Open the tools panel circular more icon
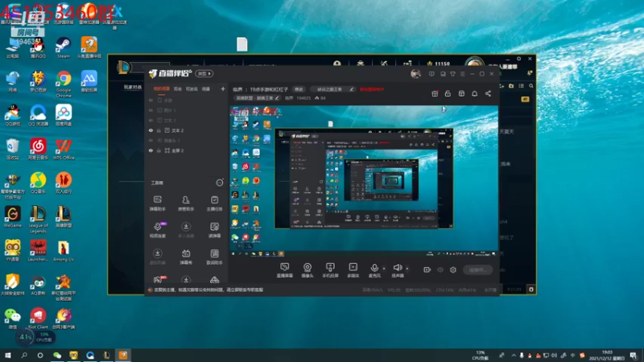This screenshot has height=362, width=644. [220, 183]
